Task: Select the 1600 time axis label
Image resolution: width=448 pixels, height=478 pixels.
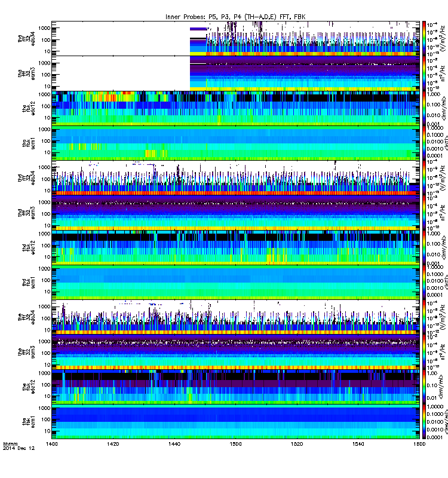Action: 419,444
